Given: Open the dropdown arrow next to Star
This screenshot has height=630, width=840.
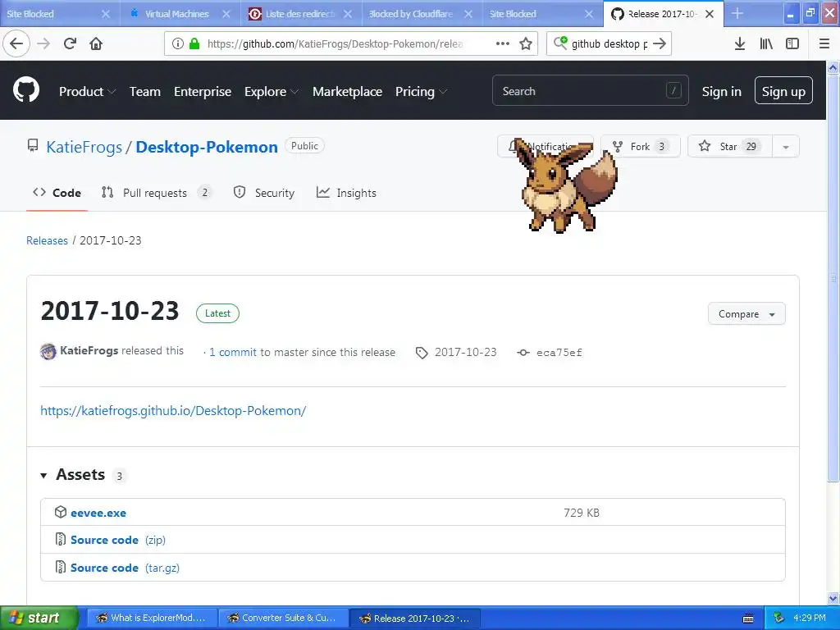Looking at the screenshot, I should (x=785, y=147).
